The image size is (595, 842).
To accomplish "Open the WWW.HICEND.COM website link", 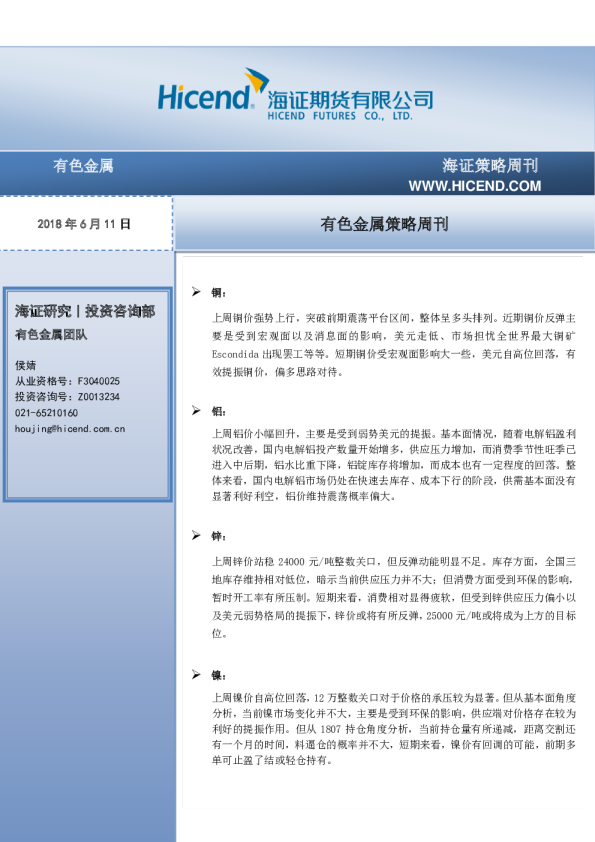I will pos(475,186).
